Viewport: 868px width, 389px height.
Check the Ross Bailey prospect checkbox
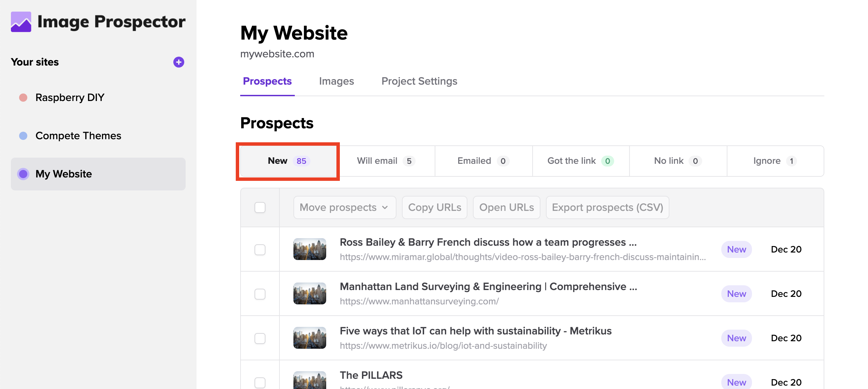[260, 249]
